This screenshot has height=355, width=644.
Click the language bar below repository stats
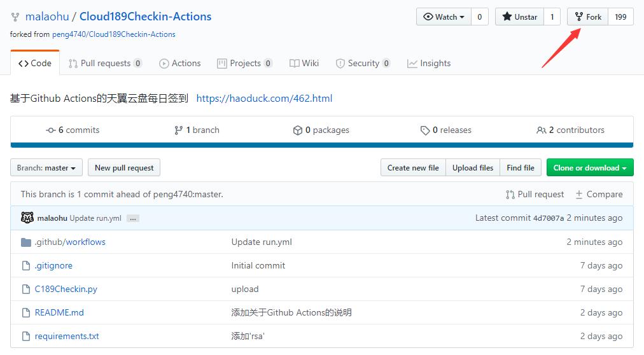(x=321, y=145)
